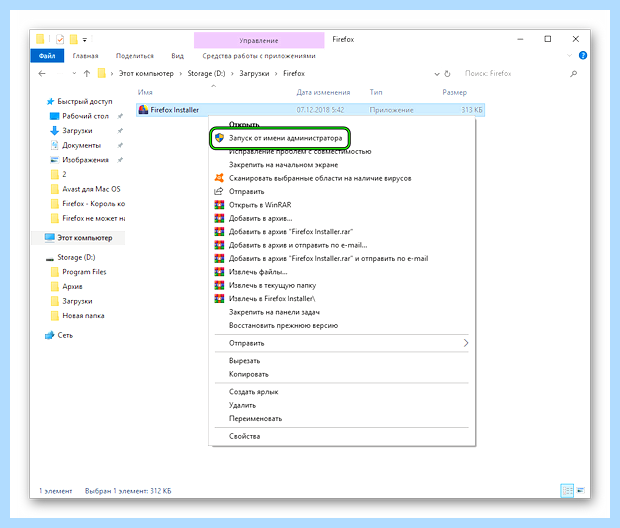Select Вырезать from context menu

pos(244,361)
